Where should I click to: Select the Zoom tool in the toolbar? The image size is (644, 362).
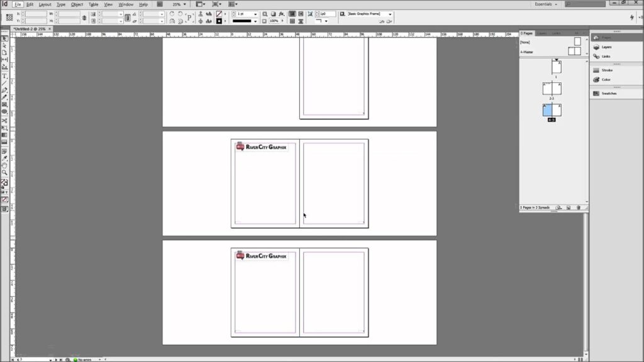click(x=4, y=172)
